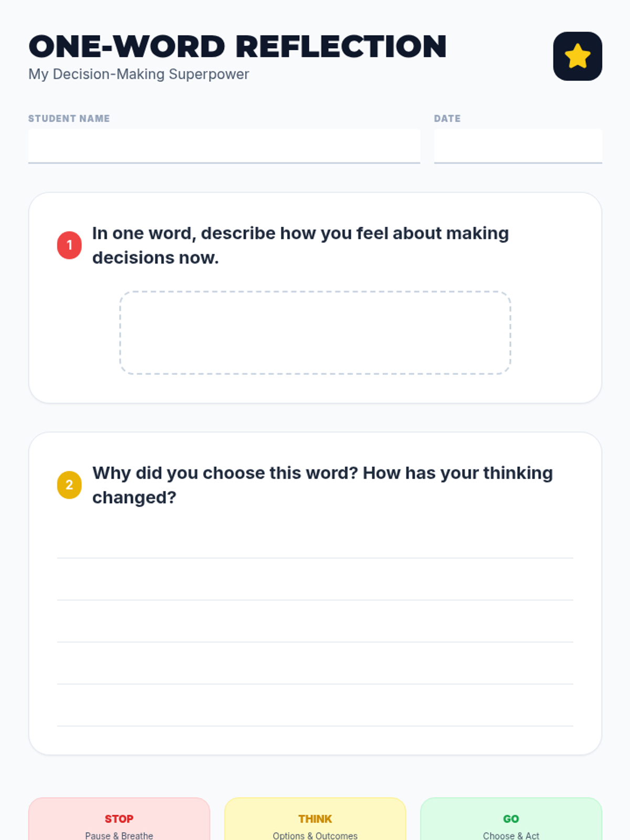Click the yellow THINK Options & Outcomes card

(x=315, y=819)
